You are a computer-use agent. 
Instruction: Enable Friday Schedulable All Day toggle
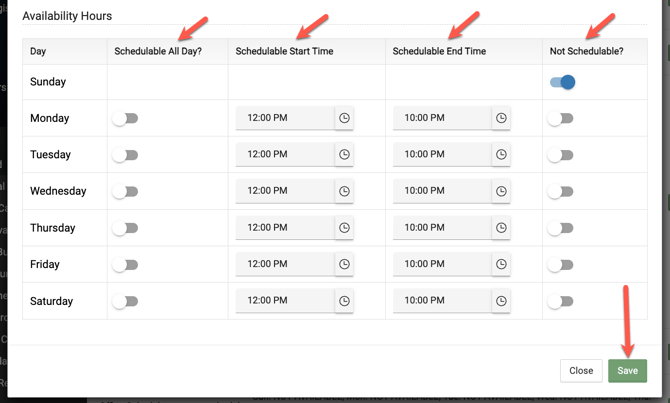click(x=125, y=265)
